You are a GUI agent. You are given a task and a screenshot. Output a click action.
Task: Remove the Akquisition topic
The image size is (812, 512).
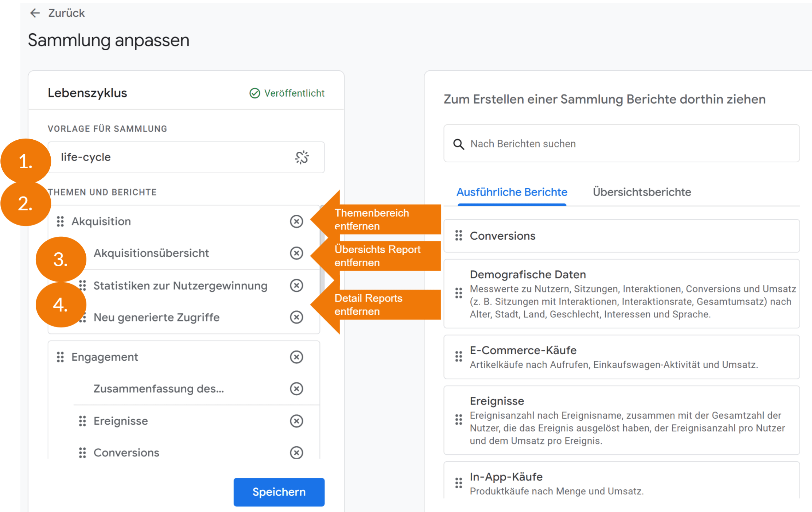296,221
